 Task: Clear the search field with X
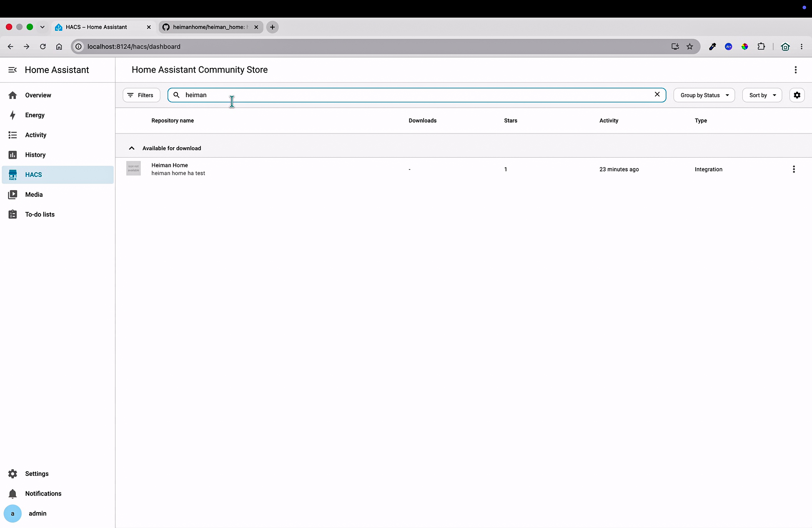click(657, 94)
